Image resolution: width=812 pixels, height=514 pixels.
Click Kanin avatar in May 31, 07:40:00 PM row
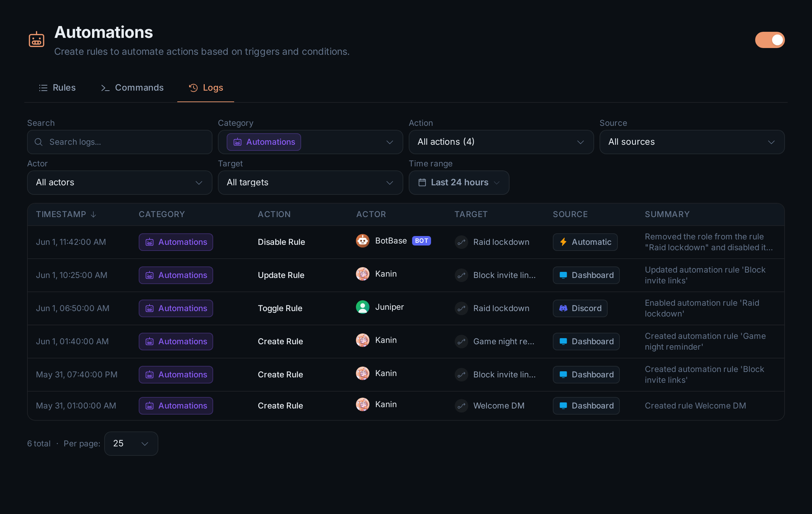click(x=363, y=373)
